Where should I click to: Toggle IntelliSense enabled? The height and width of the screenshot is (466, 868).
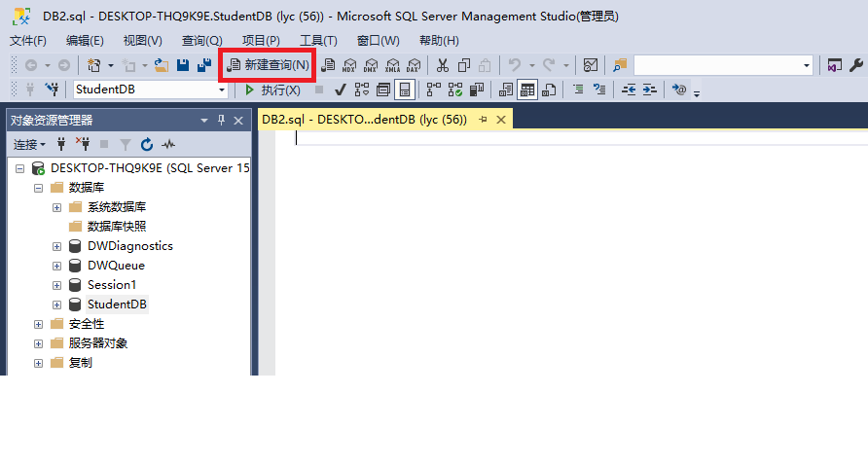coord(405,90)
